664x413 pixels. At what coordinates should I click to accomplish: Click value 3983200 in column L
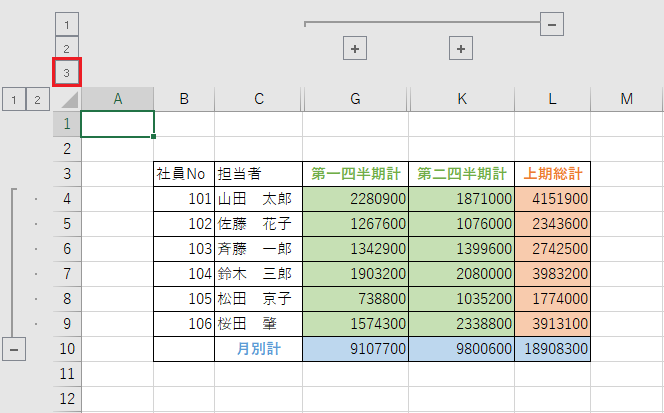(x=552, y=274)
